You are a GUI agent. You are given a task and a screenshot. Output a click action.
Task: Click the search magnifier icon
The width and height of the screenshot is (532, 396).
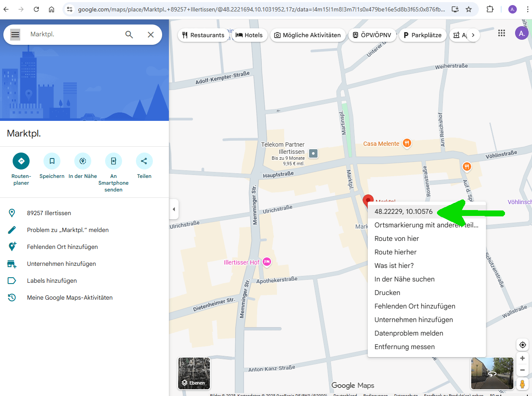click(x=129, y=35)
